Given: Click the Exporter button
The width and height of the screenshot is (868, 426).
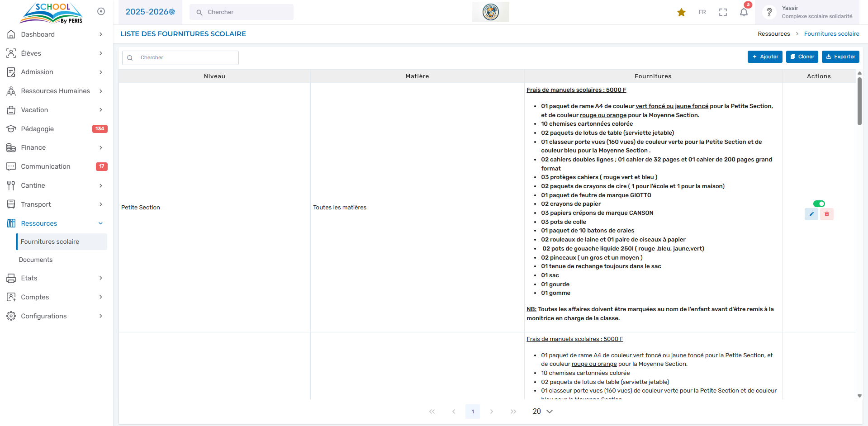Looking at the screenshot, I should pyautogui.click(x=840, y=57).
